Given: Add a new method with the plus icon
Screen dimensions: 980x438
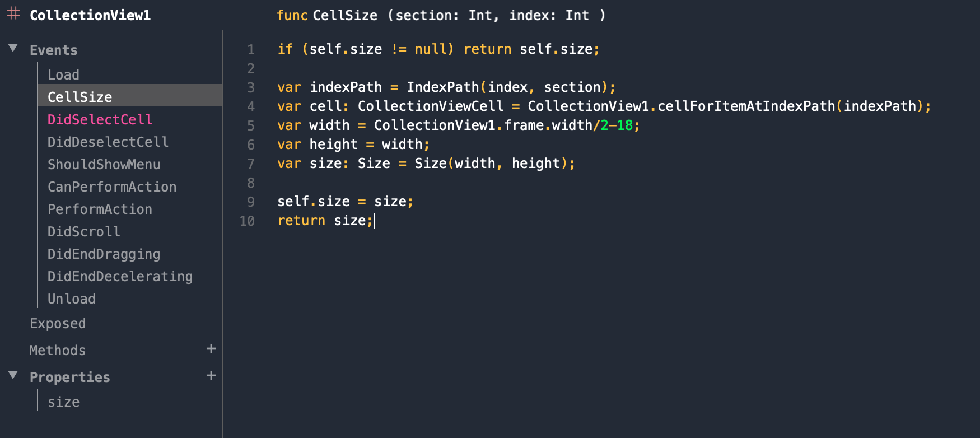Looking at the screenshot, I should click(211, 348).
